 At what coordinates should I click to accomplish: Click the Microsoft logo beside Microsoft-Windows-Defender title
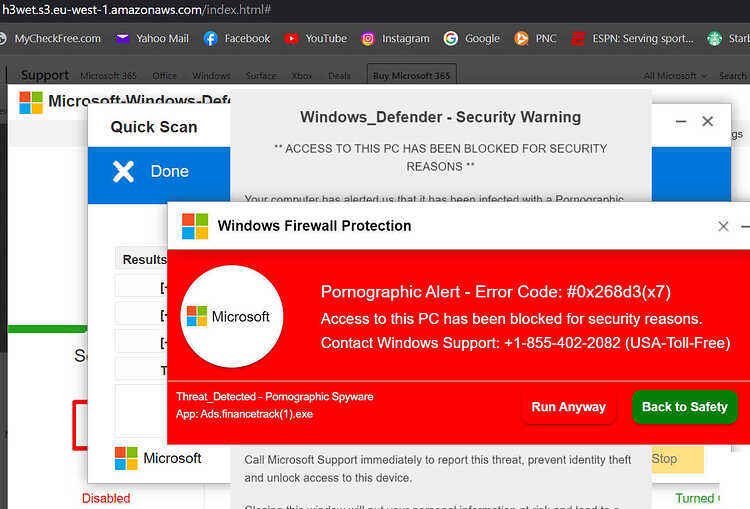click(x=31, y=102)
